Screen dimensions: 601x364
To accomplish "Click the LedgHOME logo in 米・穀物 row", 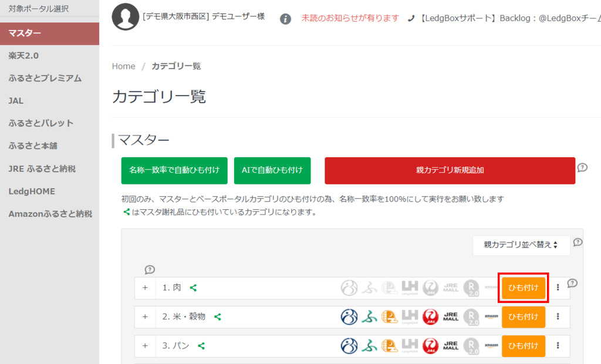I will (x=410, y=317).
